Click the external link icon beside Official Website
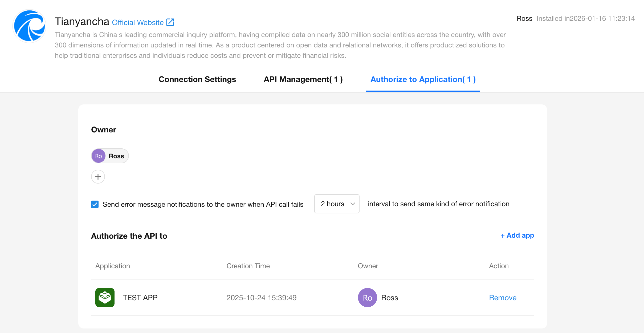 [x=170, y=22]
